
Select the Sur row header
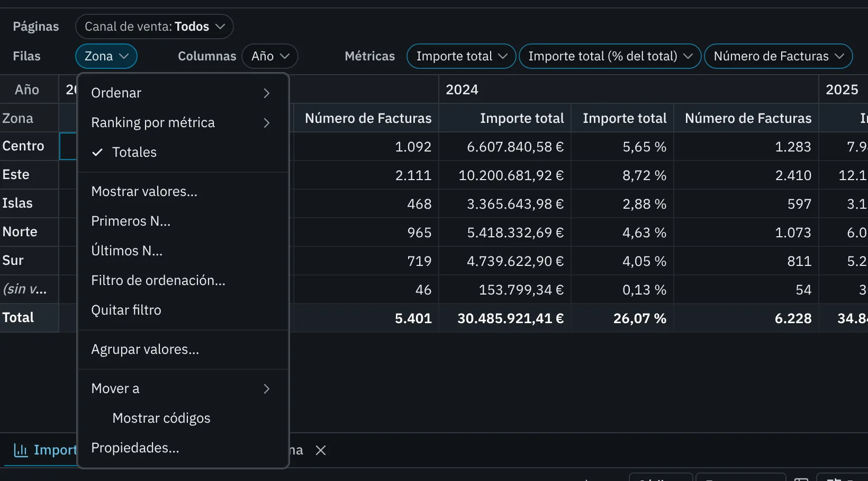(29, 261)
